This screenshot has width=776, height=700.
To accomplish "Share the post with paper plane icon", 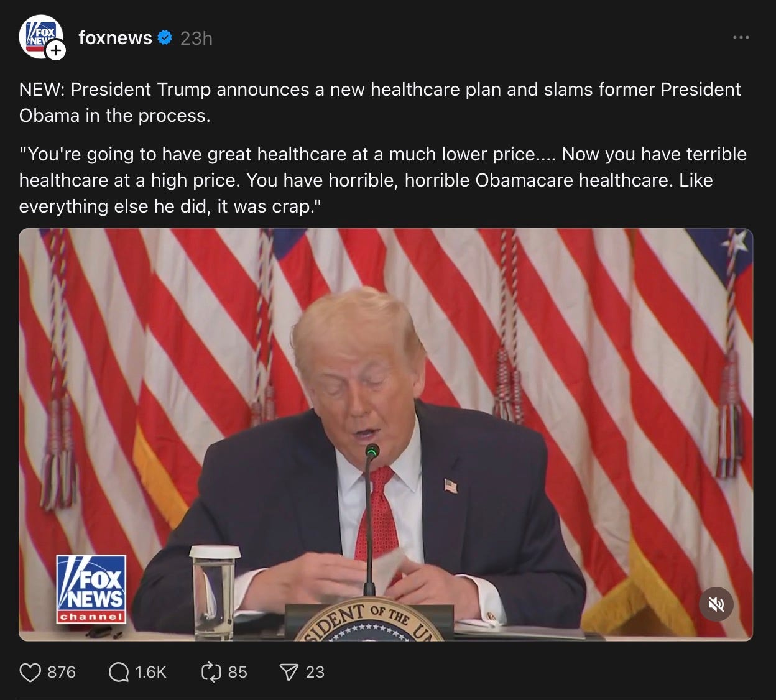I will [x=289, y=672].
